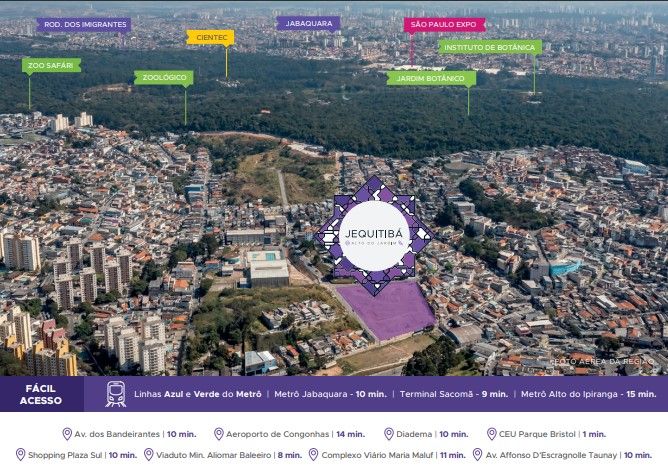Viewport: 668px width, 471px height.
Task: Select the Instituto de Botânica label
Action: pos(490,47)
